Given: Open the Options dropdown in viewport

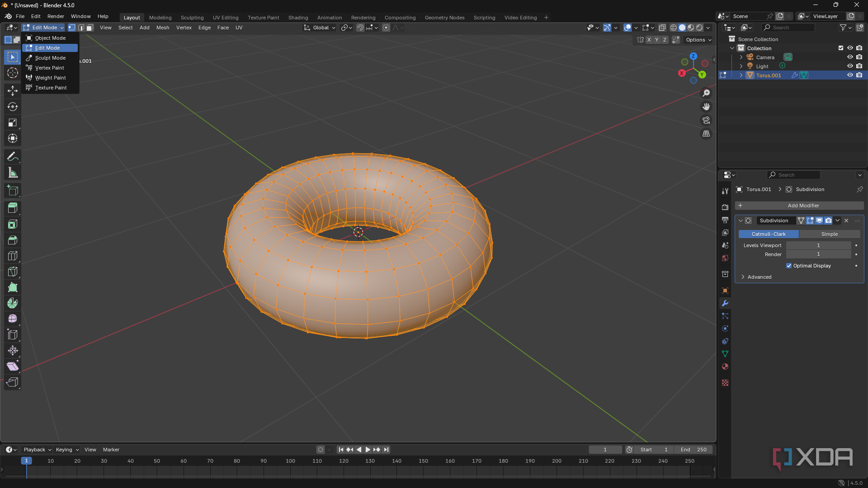Looking at the screenshot, I should pyautogui.click(x=699, y=40).
